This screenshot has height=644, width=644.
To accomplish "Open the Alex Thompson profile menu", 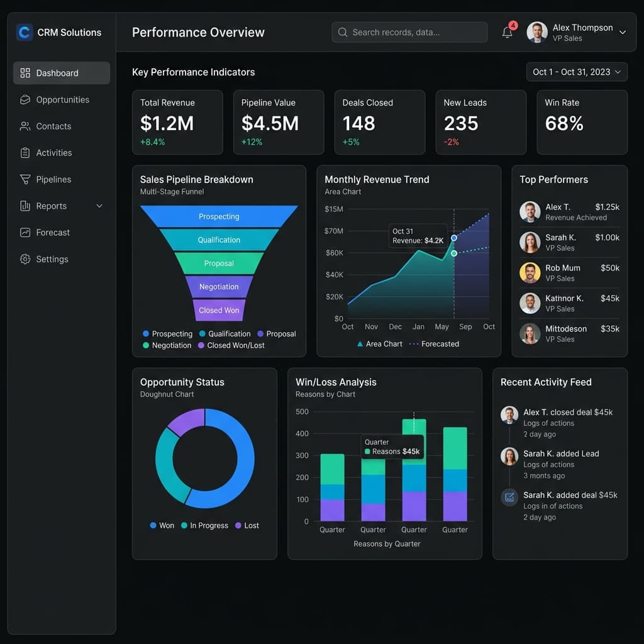I will pos(577,31).
